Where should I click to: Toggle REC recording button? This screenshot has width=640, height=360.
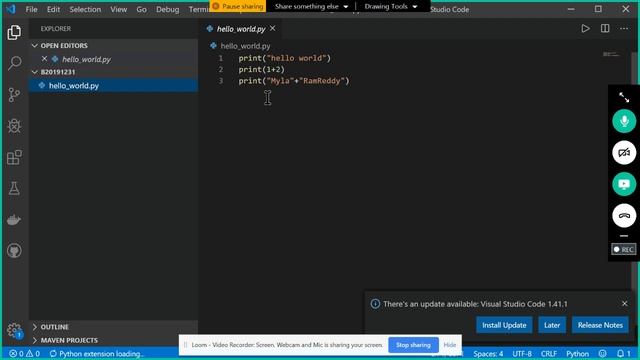(624, 249)
